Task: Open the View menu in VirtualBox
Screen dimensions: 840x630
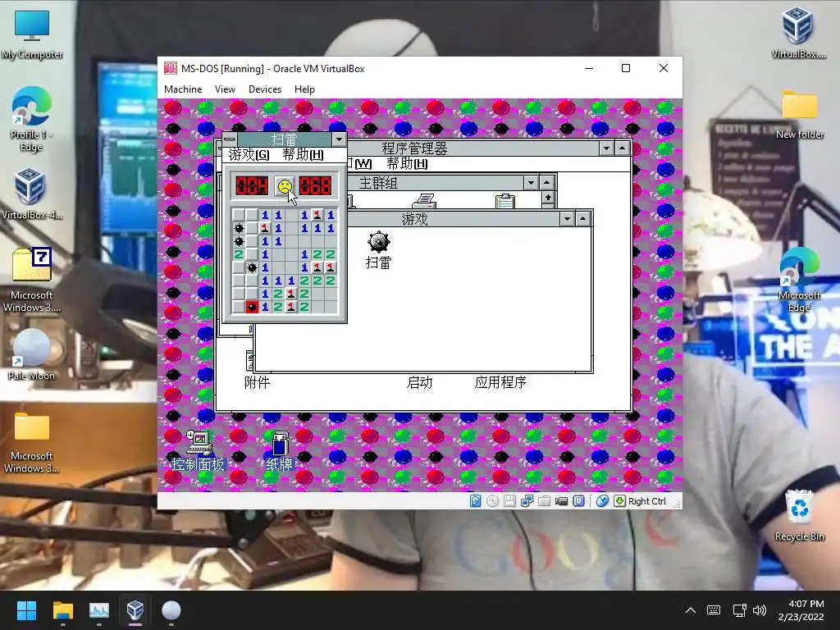Action: point(225,89)
